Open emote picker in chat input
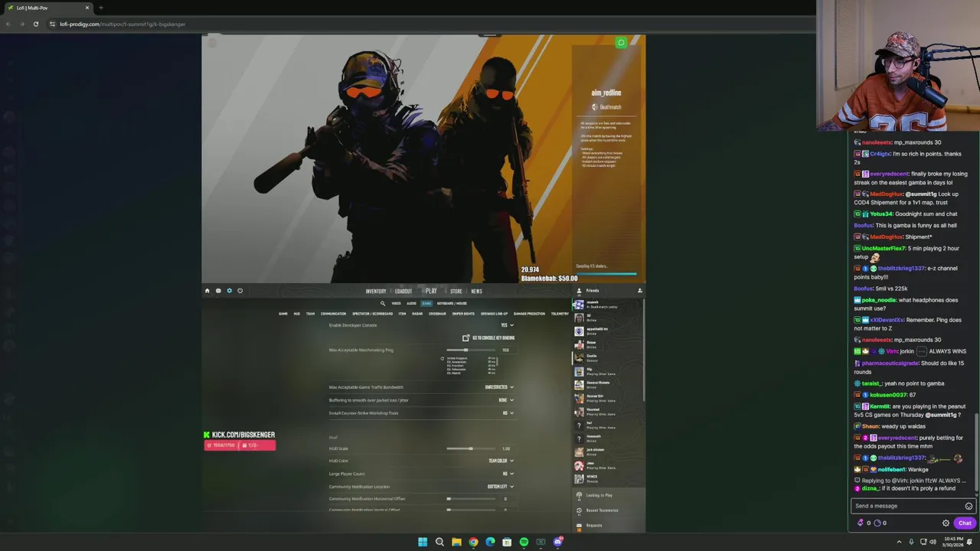 pos(969,506)
